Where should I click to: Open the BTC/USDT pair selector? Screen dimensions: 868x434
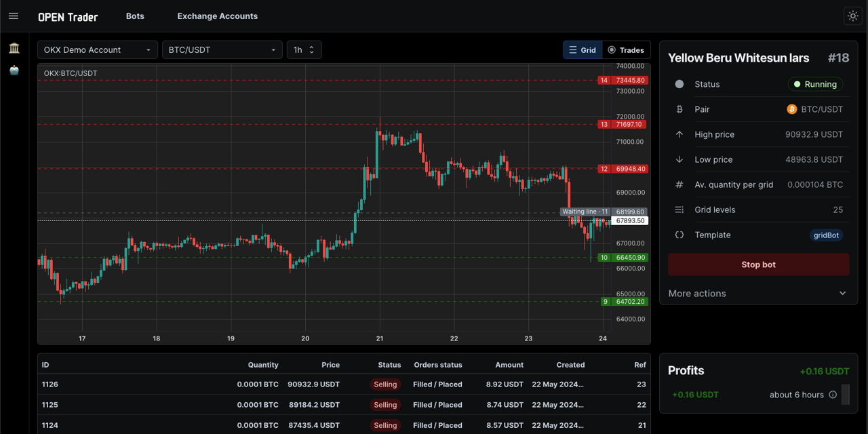[x=222, y=50]
